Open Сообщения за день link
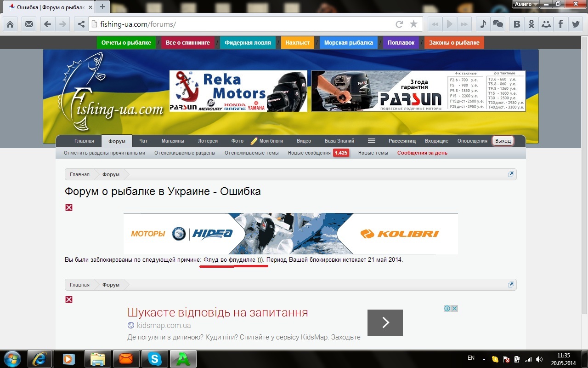588x368 pixels. [422, 153]
